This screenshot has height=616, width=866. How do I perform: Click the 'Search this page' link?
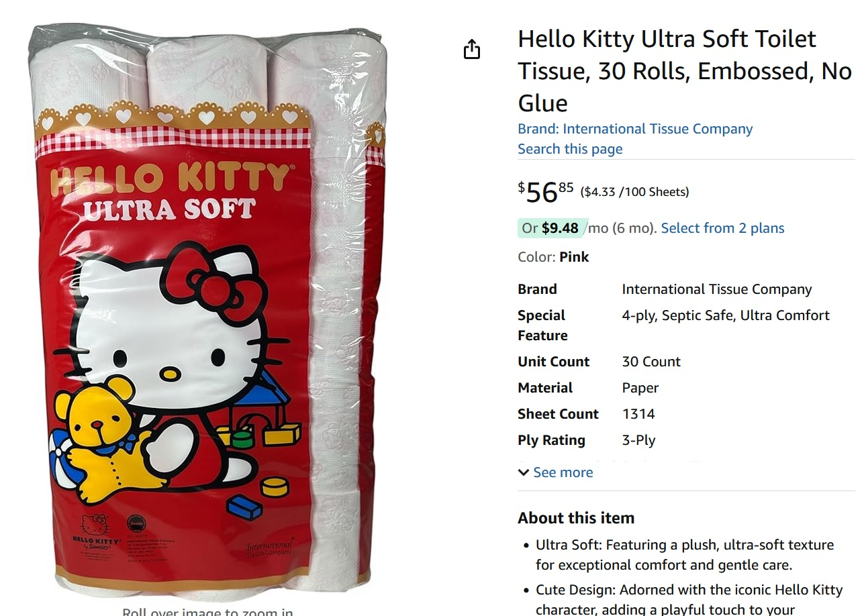tap(569, 149)
